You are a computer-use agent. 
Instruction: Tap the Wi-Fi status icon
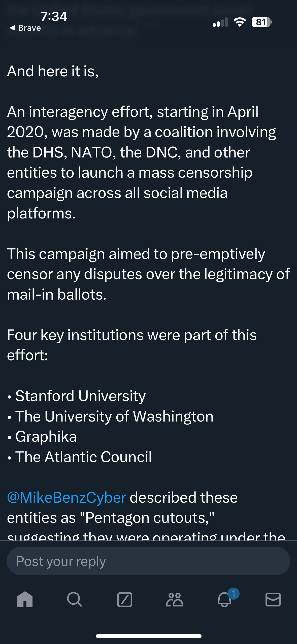pos(240,22)
